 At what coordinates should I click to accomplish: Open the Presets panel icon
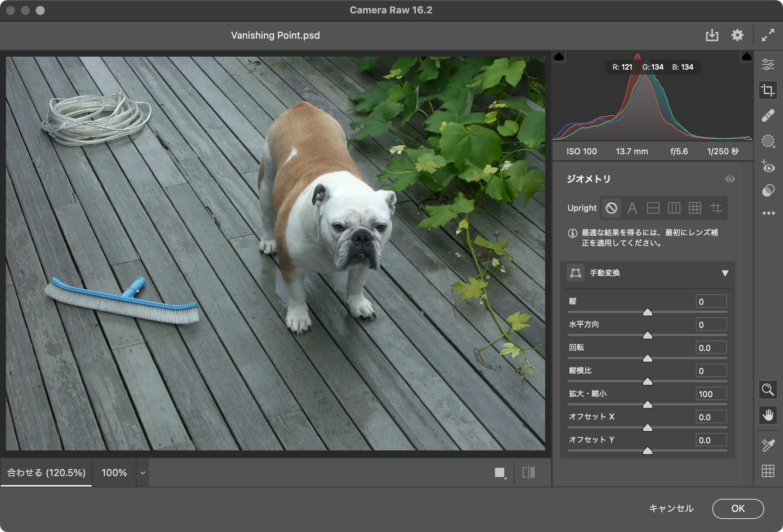pos(768,191)
